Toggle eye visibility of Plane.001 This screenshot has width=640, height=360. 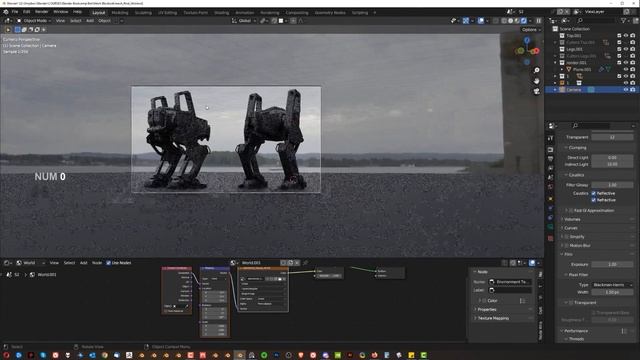[x=626, y=69]
